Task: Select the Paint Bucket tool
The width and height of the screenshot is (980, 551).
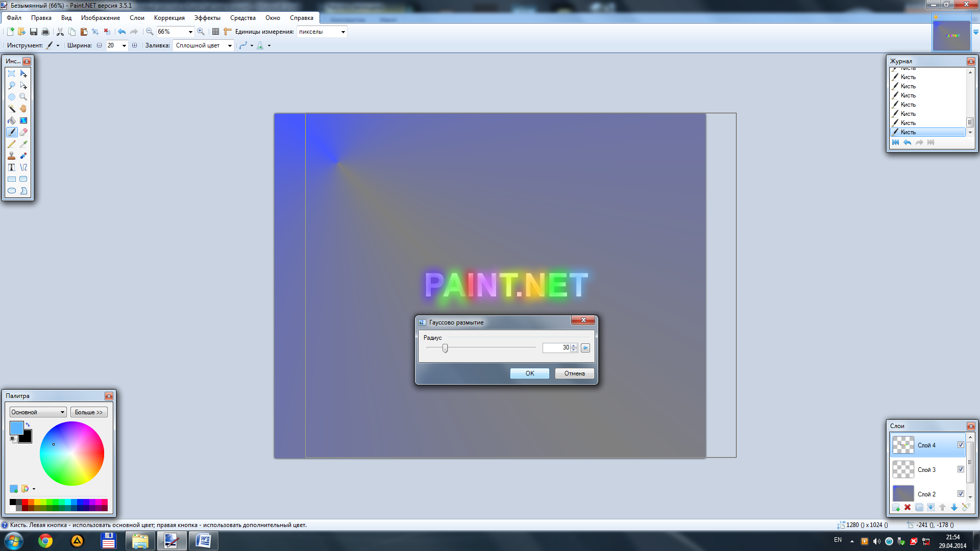Action: [x=12, y=120]
